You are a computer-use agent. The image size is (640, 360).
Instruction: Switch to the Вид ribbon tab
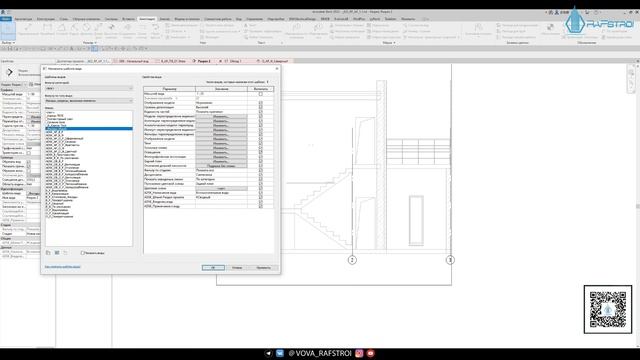[239, 19]
